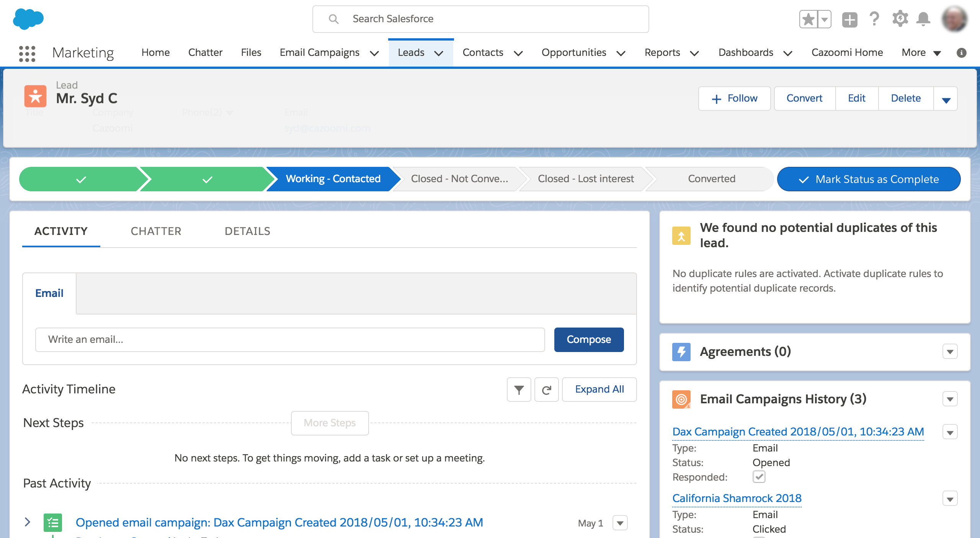Select the first completed green path stage

point(81,179)
